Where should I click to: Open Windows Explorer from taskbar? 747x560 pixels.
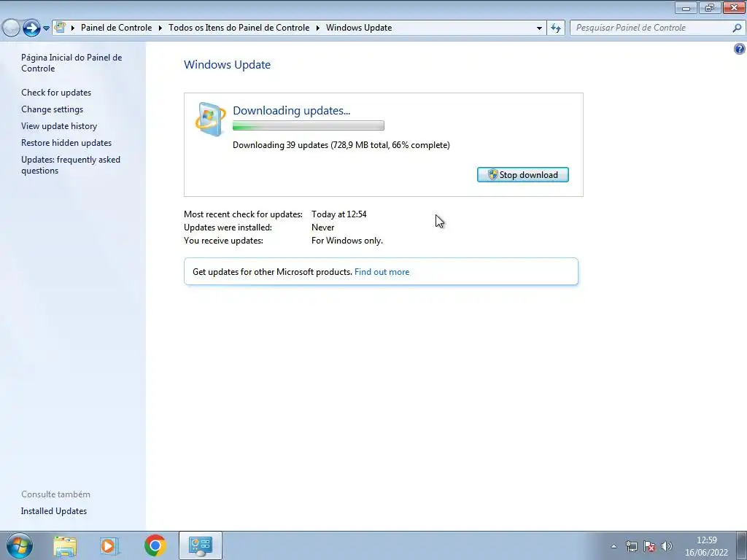click(x=65, y=545)
